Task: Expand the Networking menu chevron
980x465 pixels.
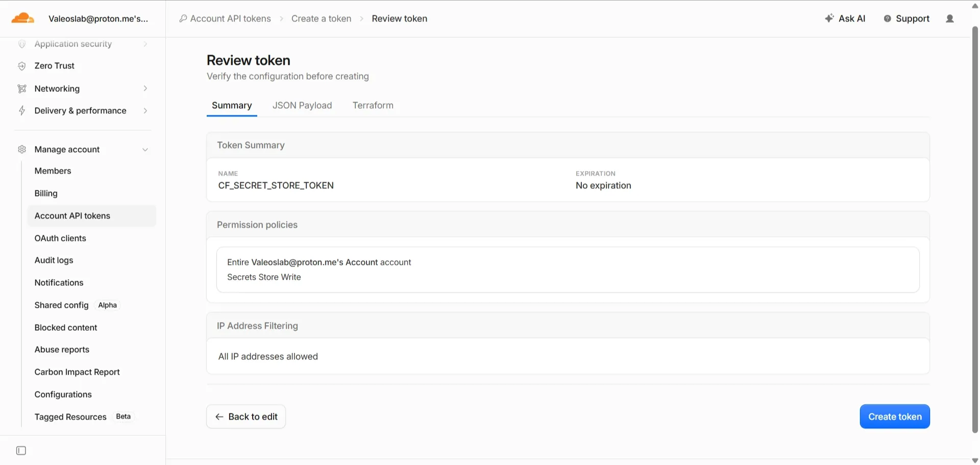Action: click(x=145, y=89)
